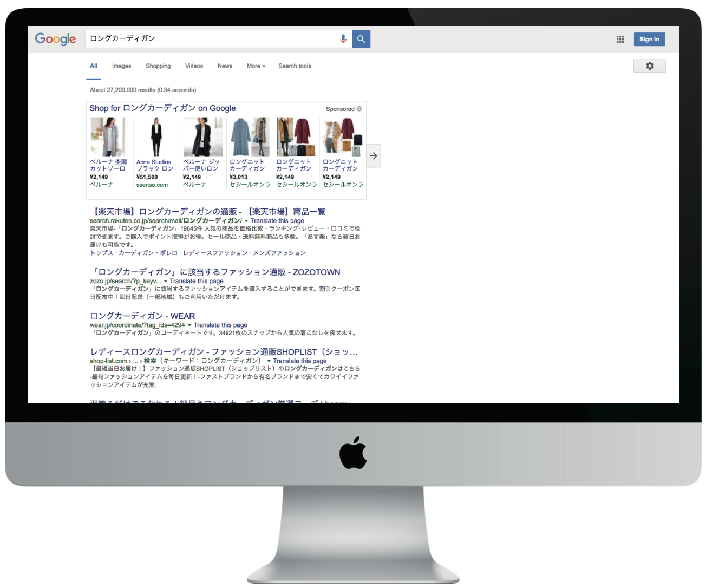The image size is (706, 588).
Task: Click the ssense.com seller name
Action: click(152, 185)
